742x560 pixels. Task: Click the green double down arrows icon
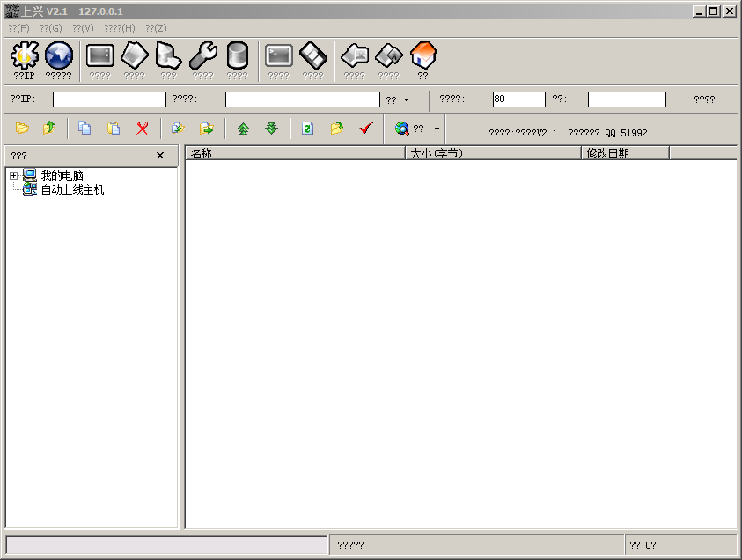[272, 129]
